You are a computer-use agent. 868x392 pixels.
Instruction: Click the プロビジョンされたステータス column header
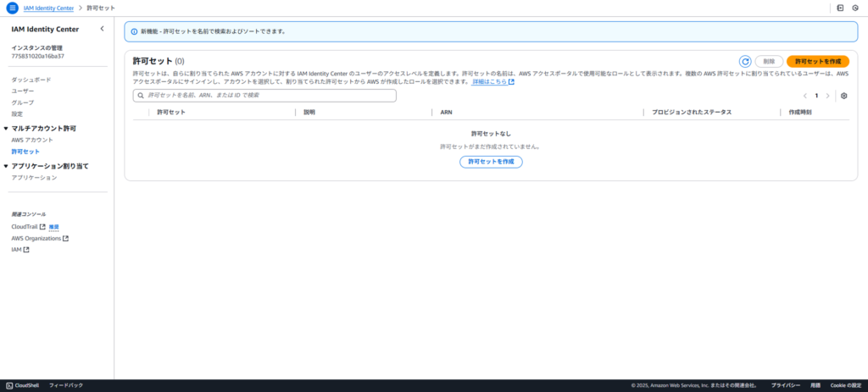692,113
